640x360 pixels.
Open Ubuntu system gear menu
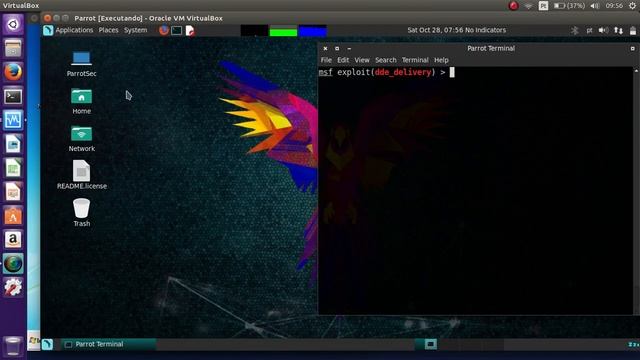click(633, 6)
